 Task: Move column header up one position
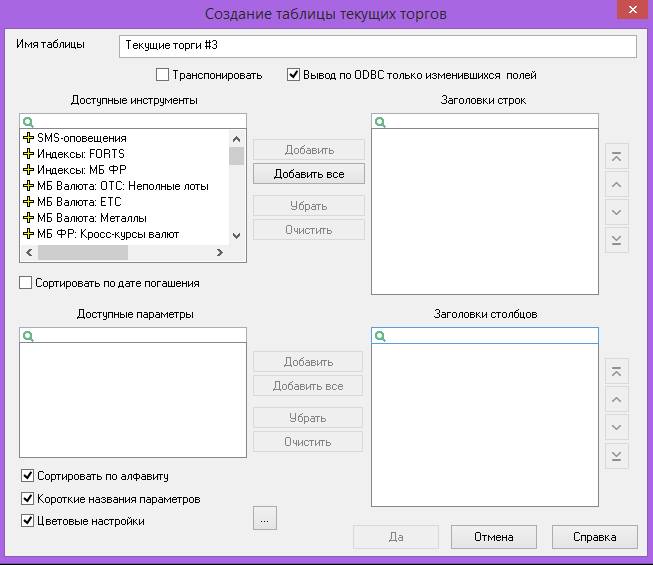[x=617, y=400]
